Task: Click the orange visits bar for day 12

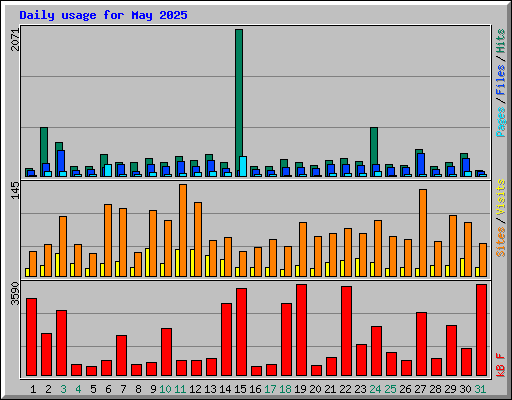Action: tap(198, 239)
